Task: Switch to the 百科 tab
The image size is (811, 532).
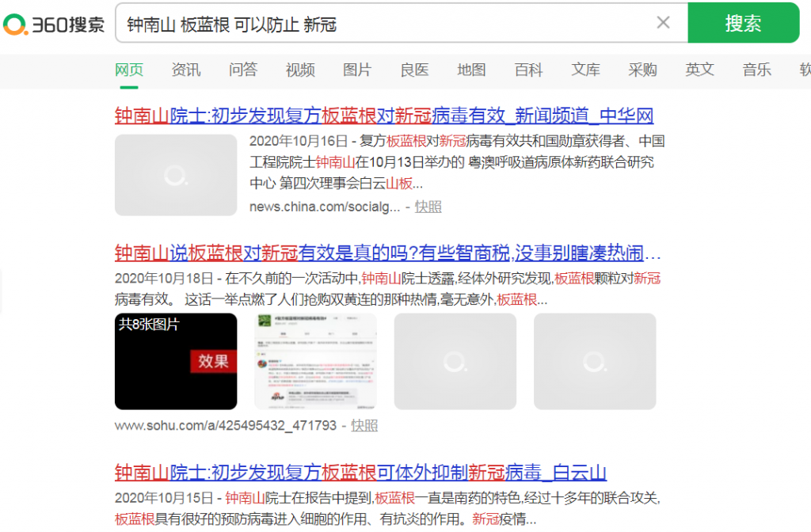Action: click(x=528, y=70)
